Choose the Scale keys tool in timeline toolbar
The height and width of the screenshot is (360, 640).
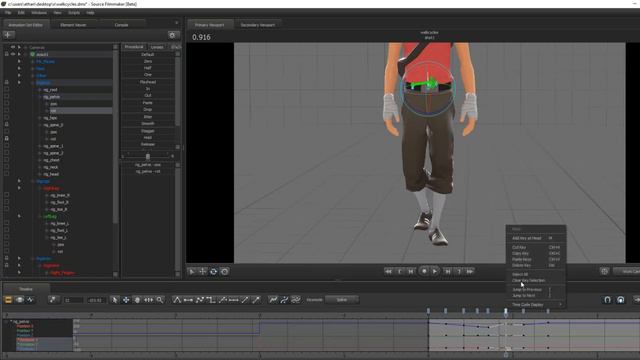tap(148, 300)
